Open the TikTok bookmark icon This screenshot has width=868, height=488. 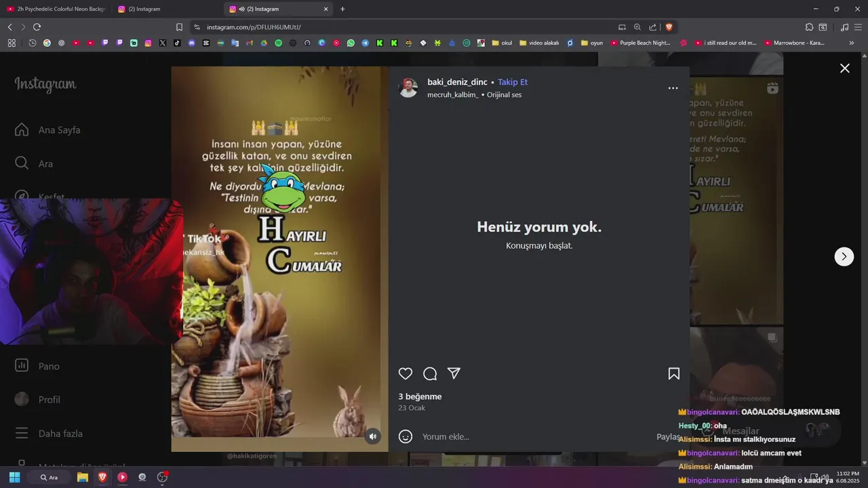click(x=177, y=43)
